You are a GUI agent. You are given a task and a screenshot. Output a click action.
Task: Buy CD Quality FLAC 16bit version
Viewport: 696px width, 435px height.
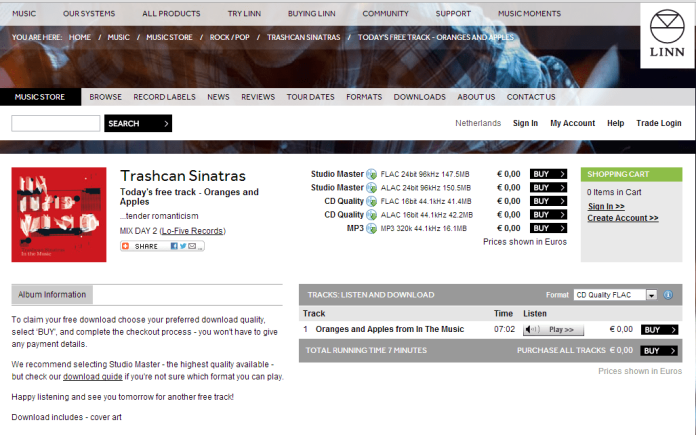coord(548,201)
